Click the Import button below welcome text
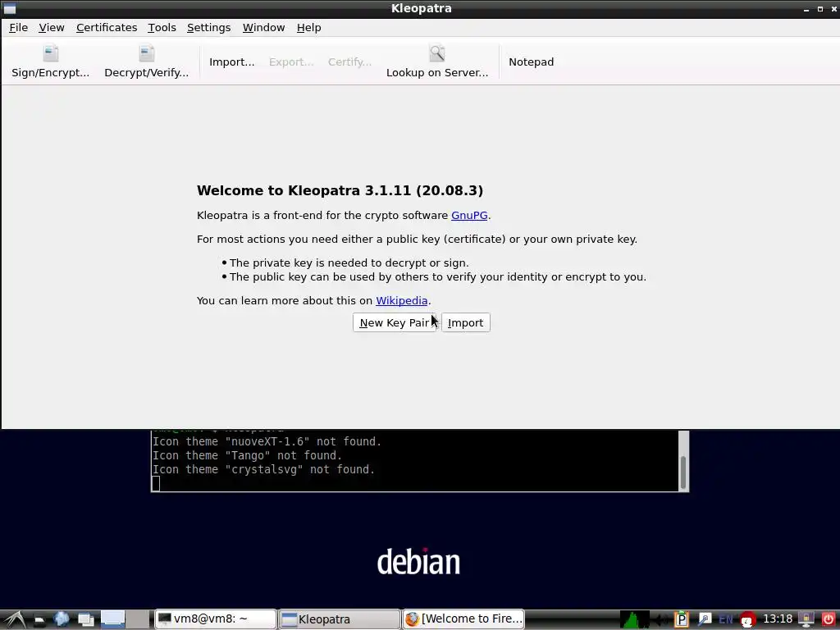The height and width of the screenshot is (630, 840). [466, 322]
